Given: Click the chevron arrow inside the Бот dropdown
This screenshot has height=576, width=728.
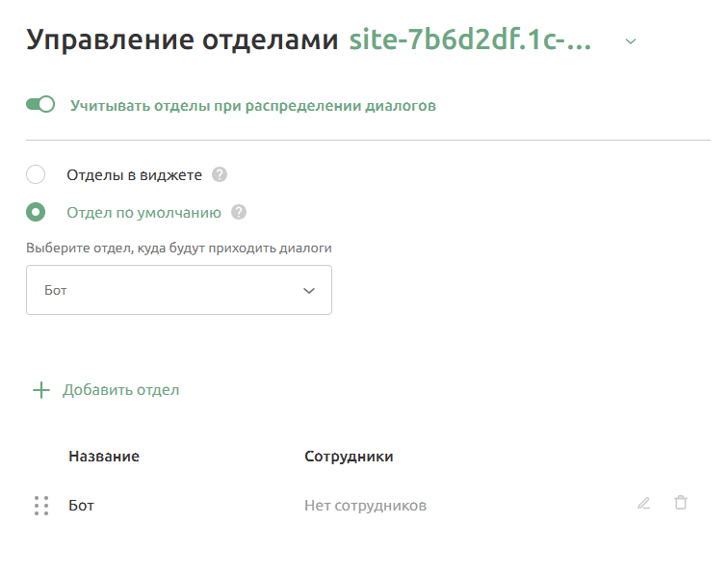Looking at the screenshot, I should coord(309,290).
